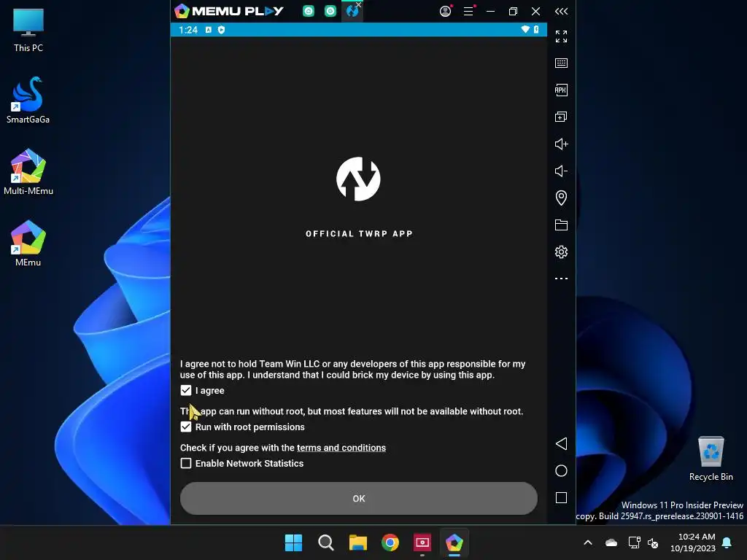Open the MEmu hamburger menu
The width and height of the screenshot is (747, 560).
pyautogui.click(x=469, y=11)
